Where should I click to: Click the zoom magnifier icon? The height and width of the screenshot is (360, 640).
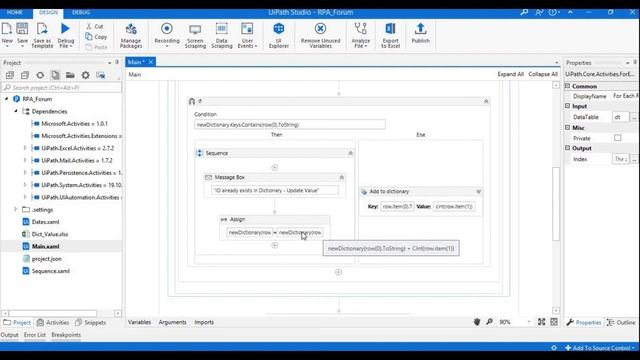pyautogui.click(x=489, y=322)
